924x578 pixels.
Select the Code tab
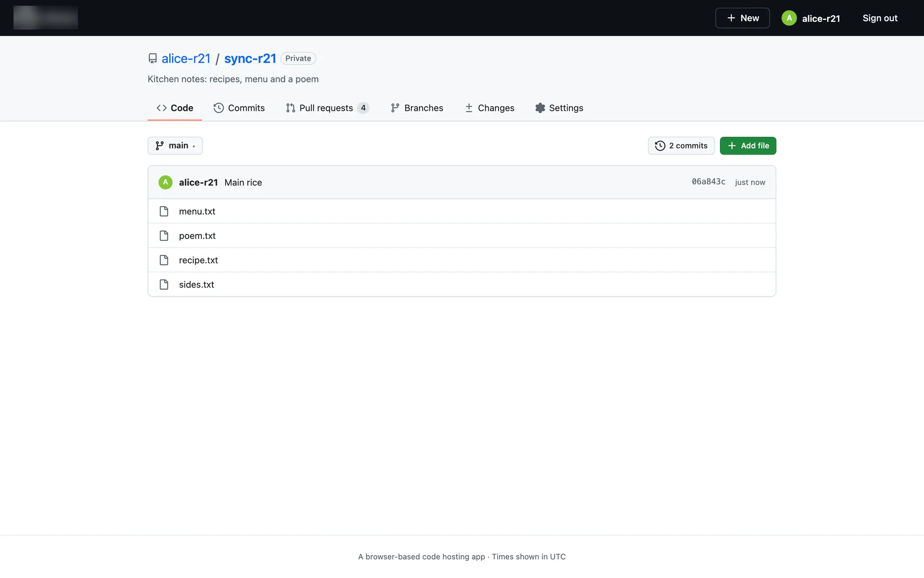pos(175,108)
